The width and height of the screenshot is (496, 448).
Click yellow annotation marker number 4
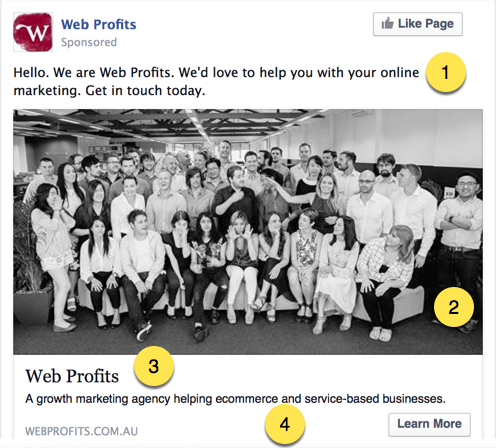point(285,425)
